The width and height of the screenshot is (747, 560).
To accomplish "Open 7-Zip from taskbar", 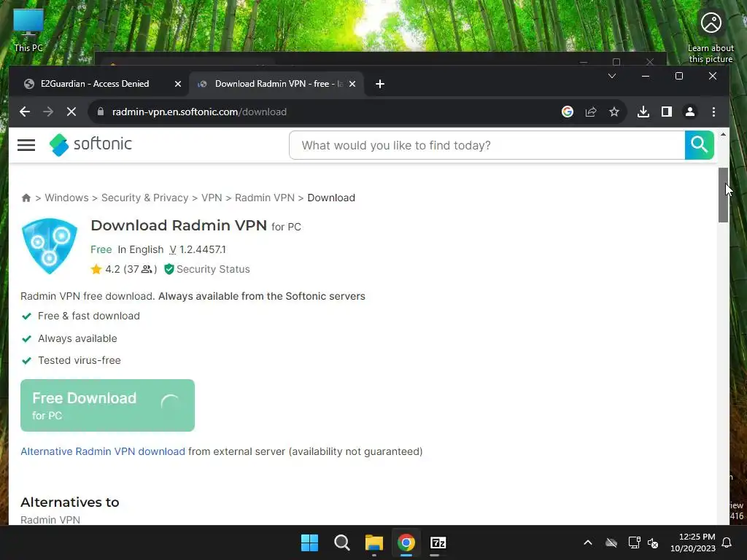I will click(438, 542).
